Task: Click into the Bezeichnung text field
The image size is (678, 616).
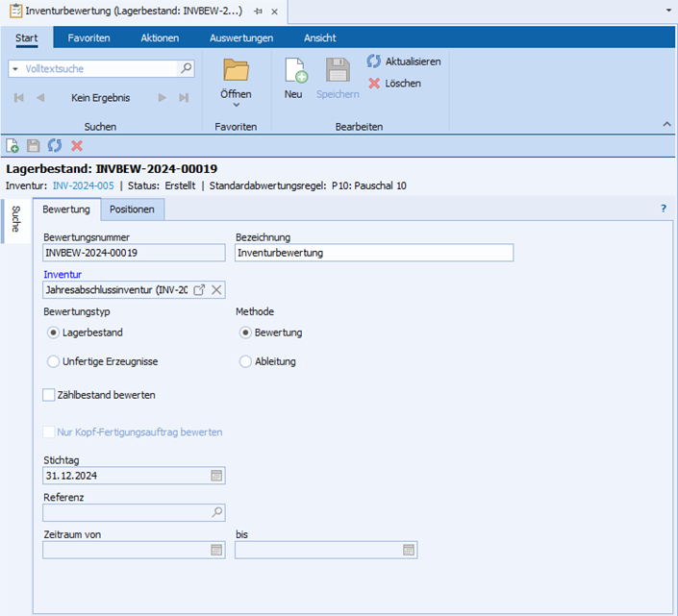Action: 374,253
